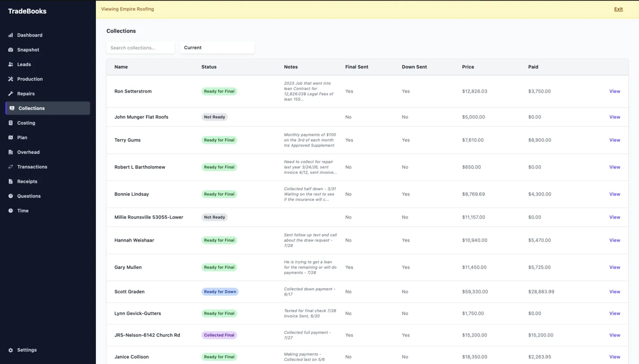The image size is (639, 364).
Task: Open the Current filter dropdown
Action: 217,47
